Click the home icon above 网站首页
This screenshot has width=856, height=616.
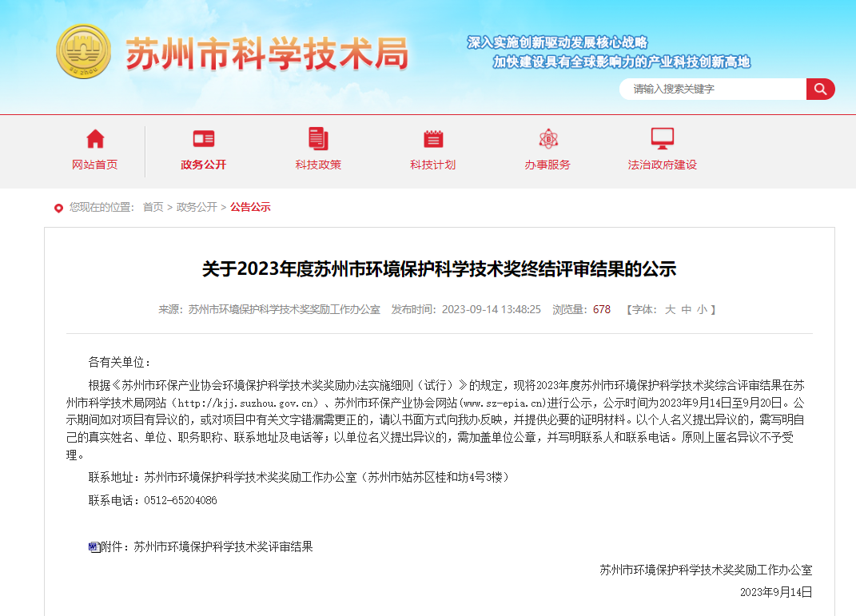pos(95,138)
